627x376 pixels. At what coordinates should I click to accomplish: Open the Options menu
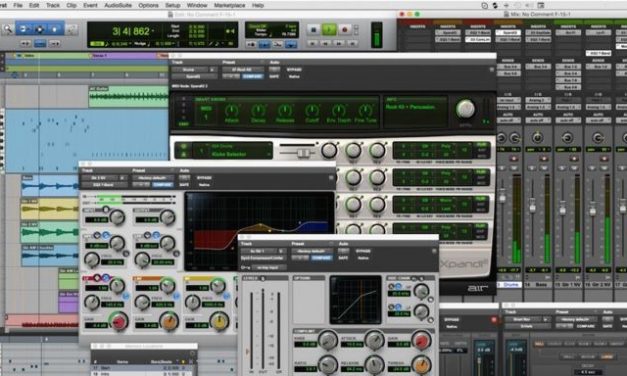coord(148,5)
